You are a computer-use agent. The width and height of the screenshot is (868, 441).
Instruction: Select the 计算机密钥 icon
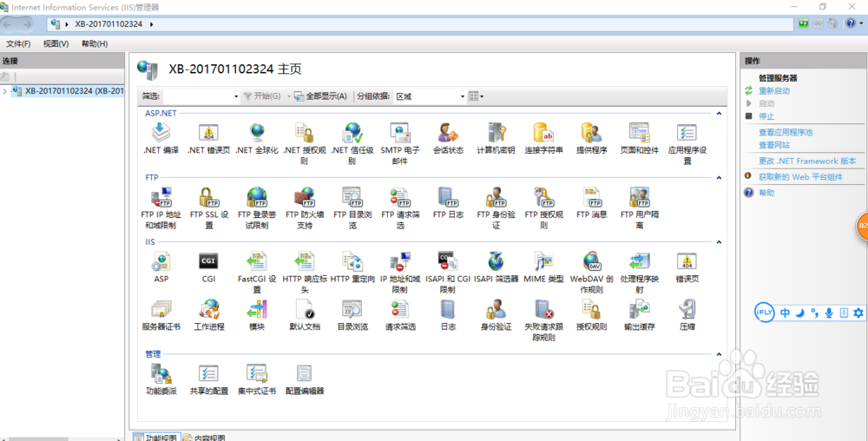(x=496, y=138)
